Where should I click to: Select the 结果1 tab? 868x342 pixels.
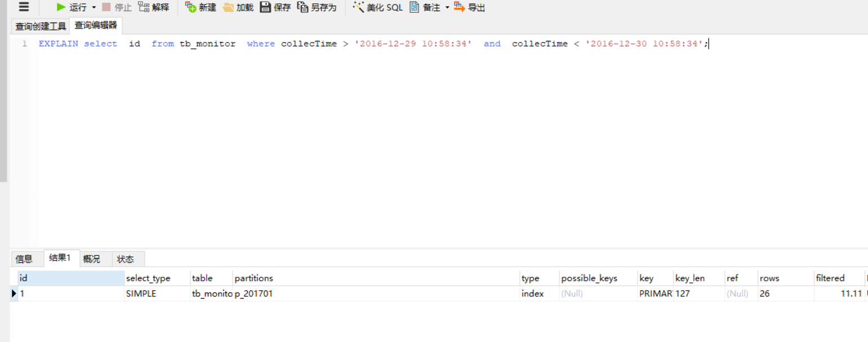pos(60,258)
